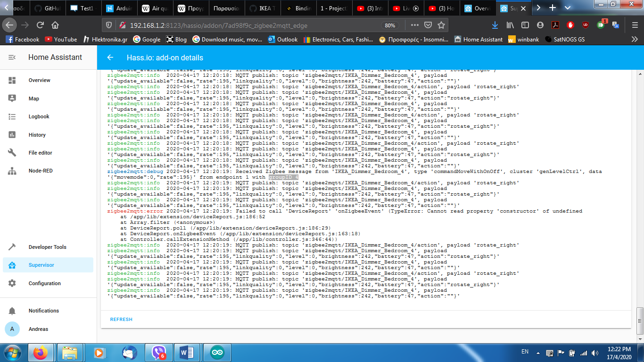Screen dimensions: 644x362
Task: Open the Configuration panel
Action: point(45,283)
